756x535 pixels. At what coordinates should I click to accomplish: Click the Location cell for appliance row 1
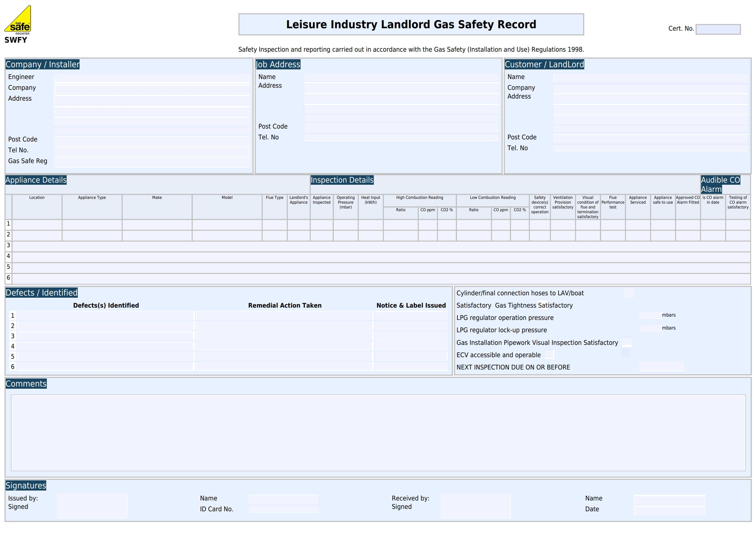(x=37, y=225)
